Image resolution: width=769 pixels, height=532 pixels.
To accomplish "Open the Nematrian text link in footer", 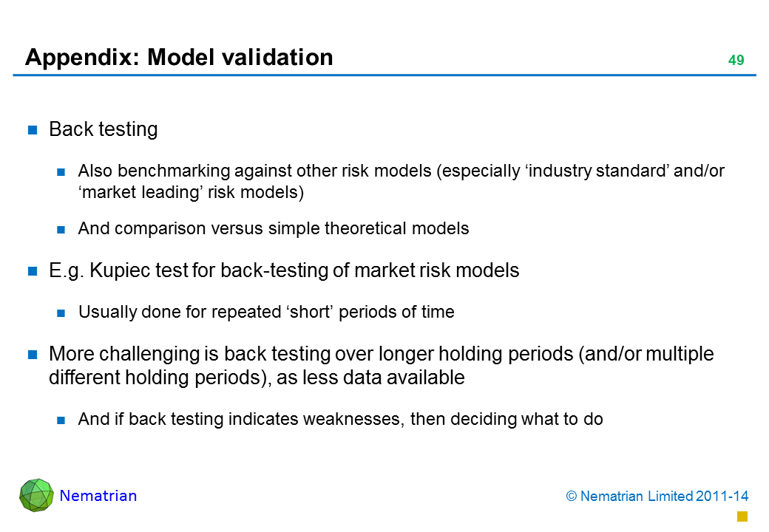I will pyautogui.click(x=98, y=496).
